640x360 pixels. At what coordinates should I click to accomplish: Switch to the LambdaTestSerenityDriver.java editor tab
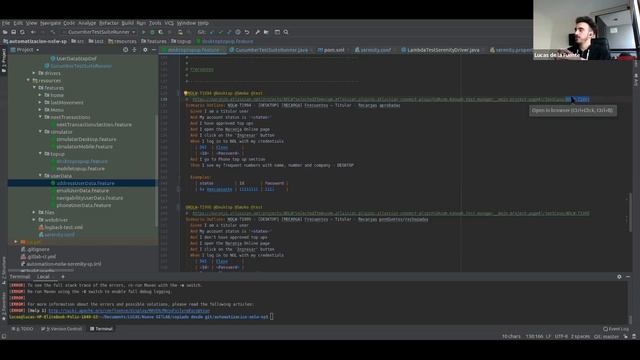pos(440,50)
